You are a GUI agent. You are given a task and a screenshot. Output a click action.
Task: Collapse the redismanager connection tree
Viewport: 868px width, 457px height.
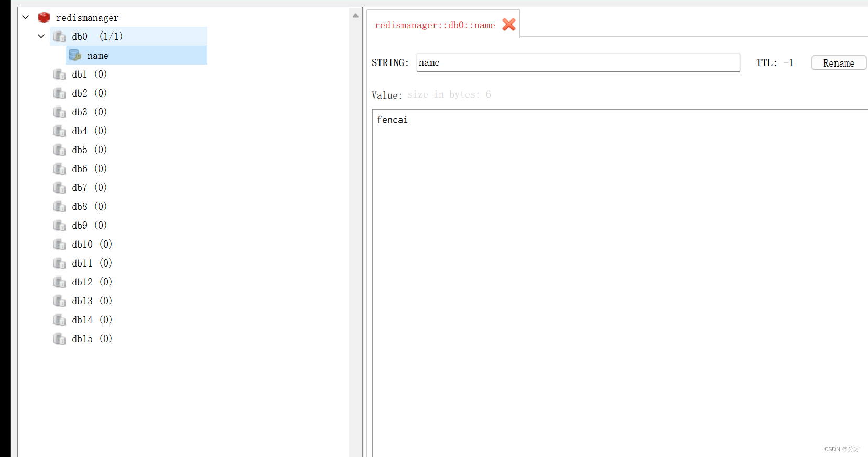(x=26, y=17)
